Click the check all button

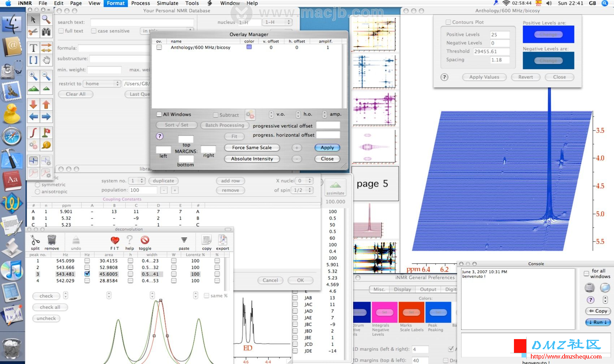pos(50,307)
